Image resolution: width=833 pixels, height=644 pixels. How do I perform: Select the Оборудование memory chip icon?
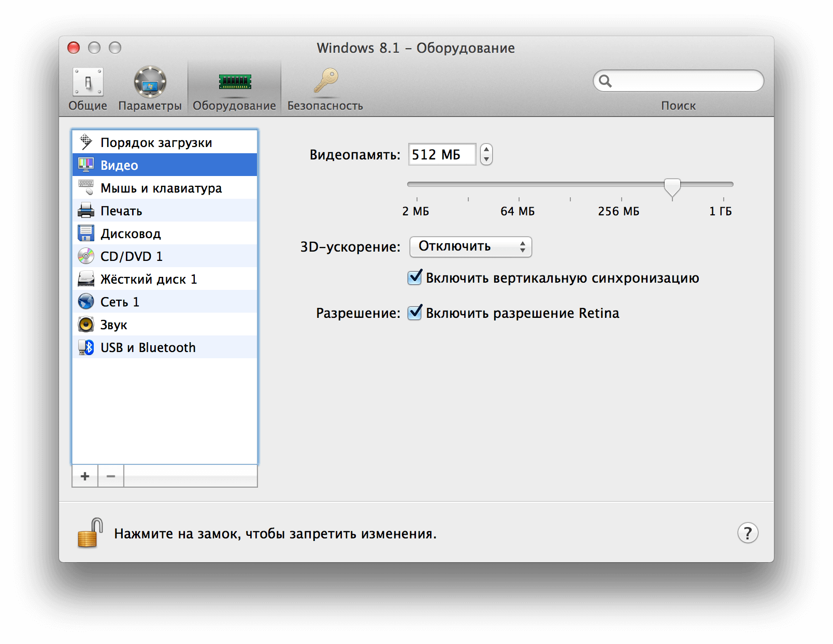[x=235, y=82]
